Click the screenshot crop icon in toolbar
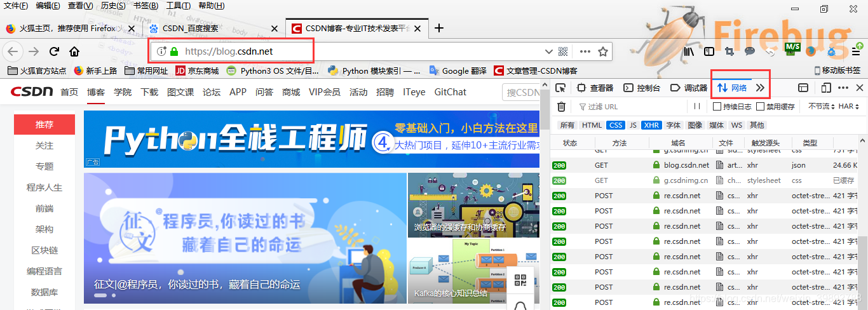Screen dimensions: 868x310 729,51
